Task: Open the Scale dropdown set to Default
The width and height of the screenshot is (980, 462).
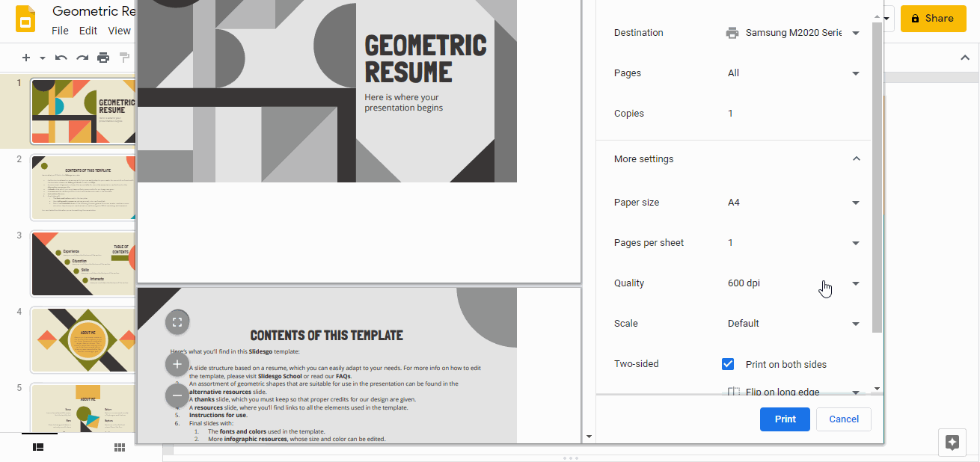Action: point(793,324)
